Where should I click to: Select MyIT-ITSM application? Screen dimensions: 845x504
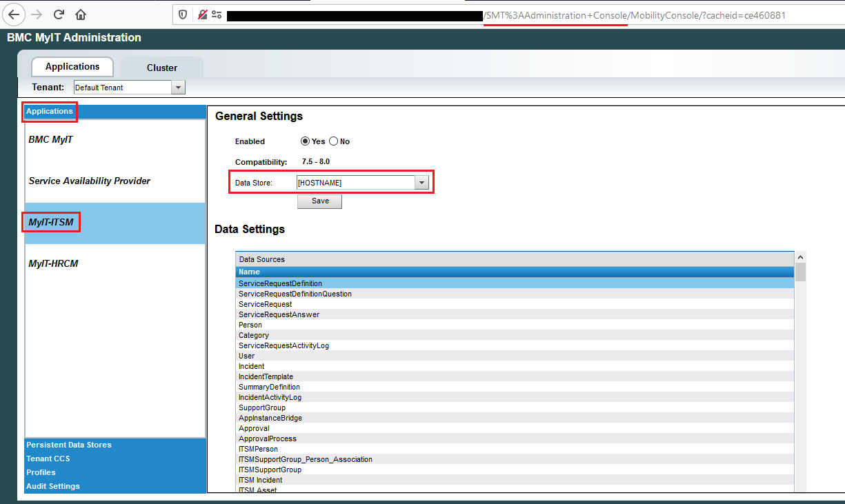pos(115,223)
